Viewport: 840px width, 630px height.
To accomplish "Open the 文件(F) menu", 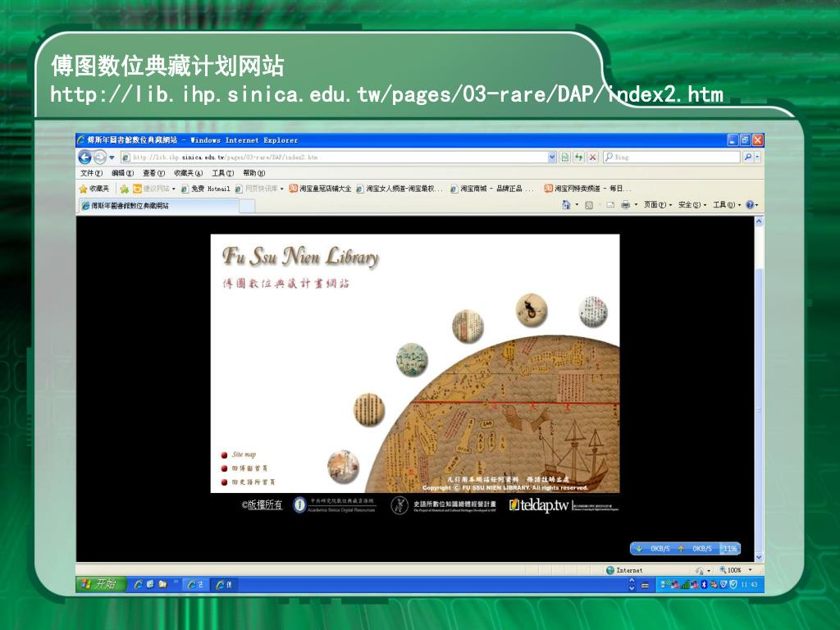I will click(91, 173).
